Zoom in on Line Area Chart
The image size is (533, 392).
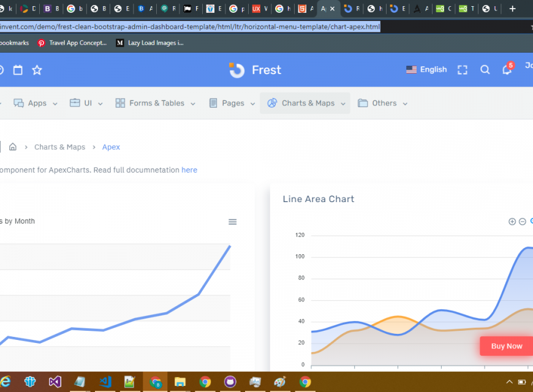point(512,222)
